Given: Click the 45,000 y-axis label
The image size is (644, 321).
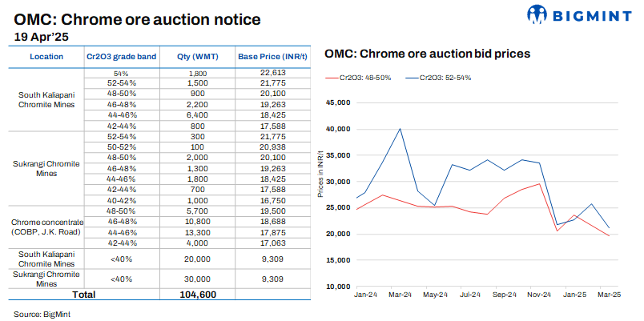Looking at the screenshot, I should pyautogui.click(x=336, y=102).
